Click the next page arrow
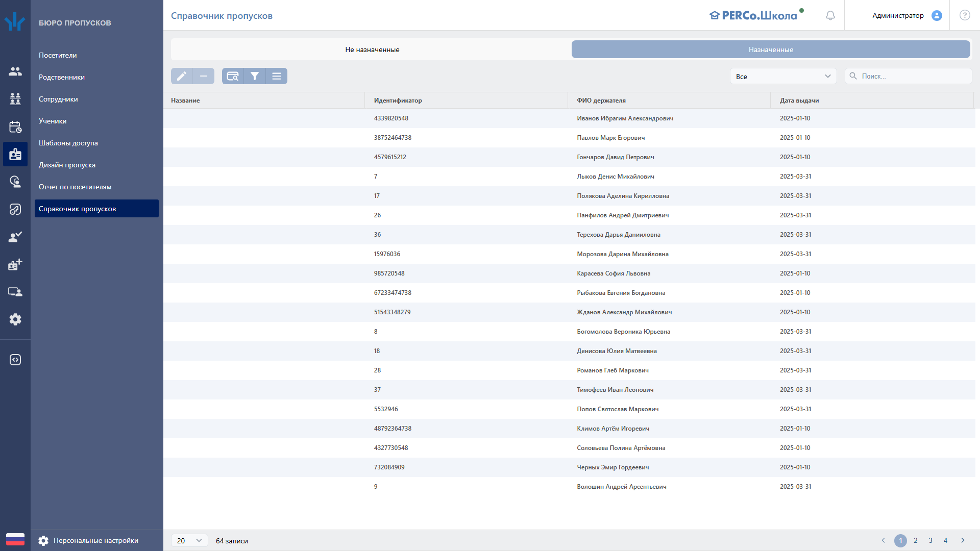Screen dimensions: 980x551 [963, 540]
